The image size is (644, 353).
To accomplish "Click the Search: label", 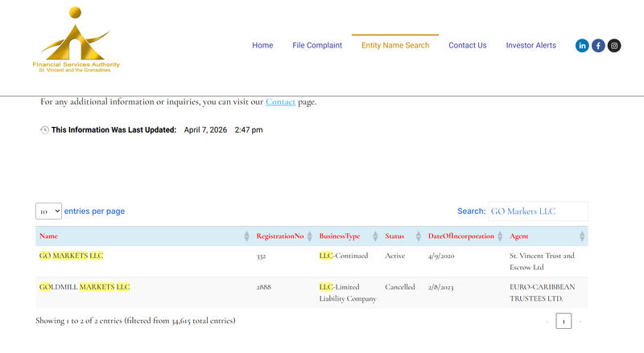I will [472, 211].
